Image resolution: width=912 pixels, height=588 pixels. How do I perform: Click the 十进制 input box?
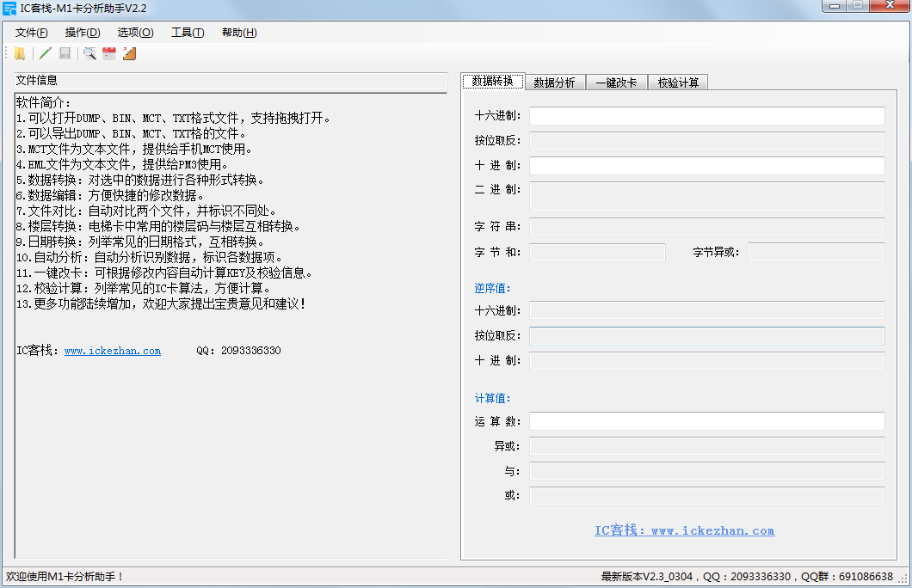pyautogui.click(x=706, y=165)
